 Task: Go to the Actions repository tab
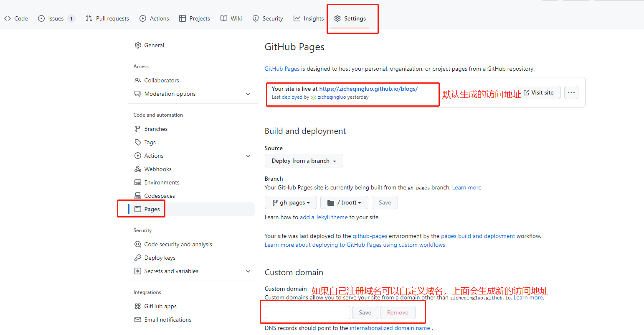tap(154, 18)
